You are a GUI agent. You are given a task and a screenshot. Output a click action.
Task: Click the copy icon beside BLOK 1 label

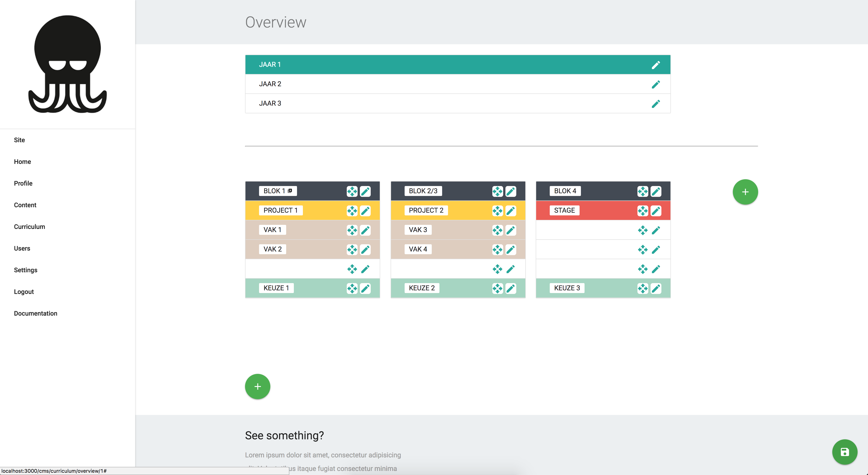(x=290, y=191)
